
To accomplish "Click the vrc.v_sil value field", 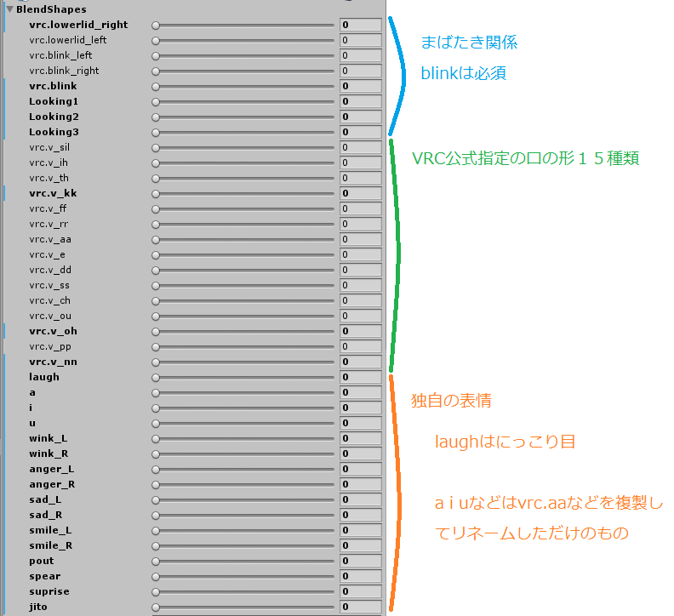I will (x=360, y=147).
